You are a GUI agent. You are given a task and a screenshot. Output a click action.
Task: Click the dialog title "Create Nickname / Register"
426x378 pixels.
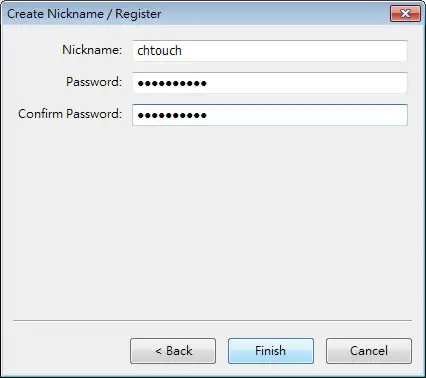[84, 14]
